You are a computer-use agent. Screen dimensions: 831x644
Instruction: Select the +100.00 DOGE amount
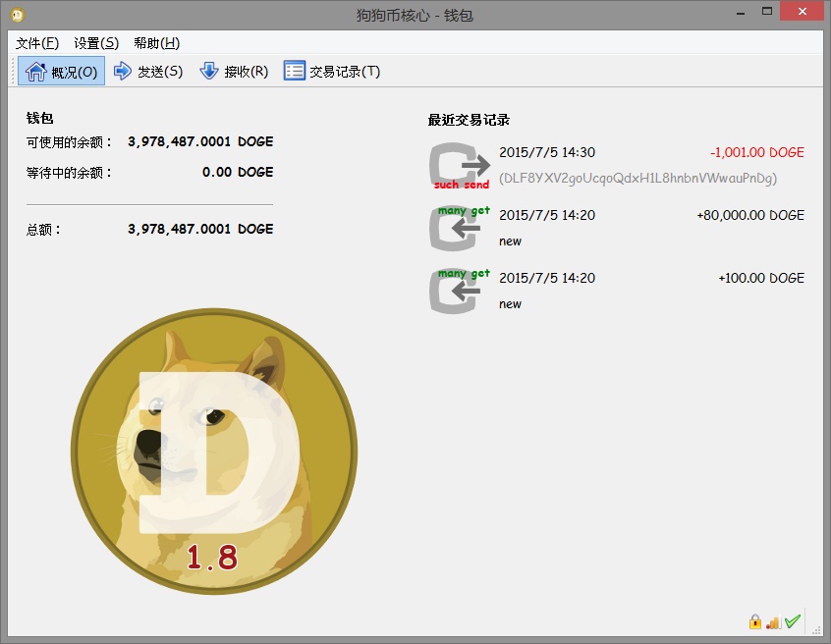tap(761, 278)
